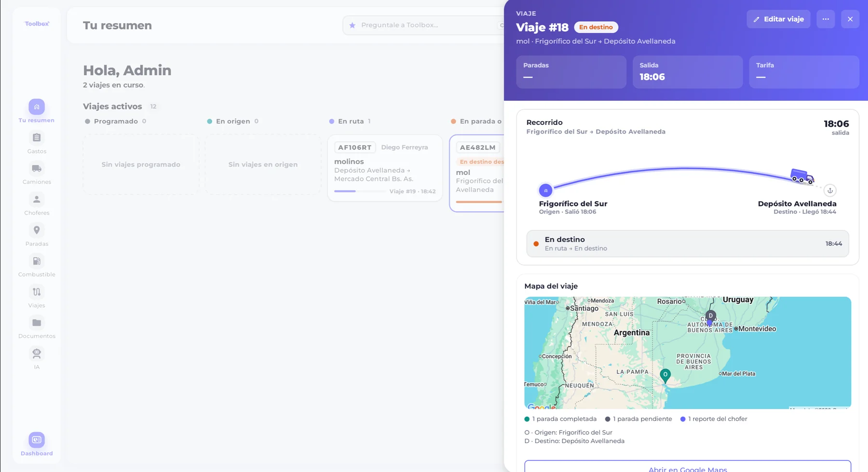
Task: Go to Camiones truck icon
Action: [37, 169]
